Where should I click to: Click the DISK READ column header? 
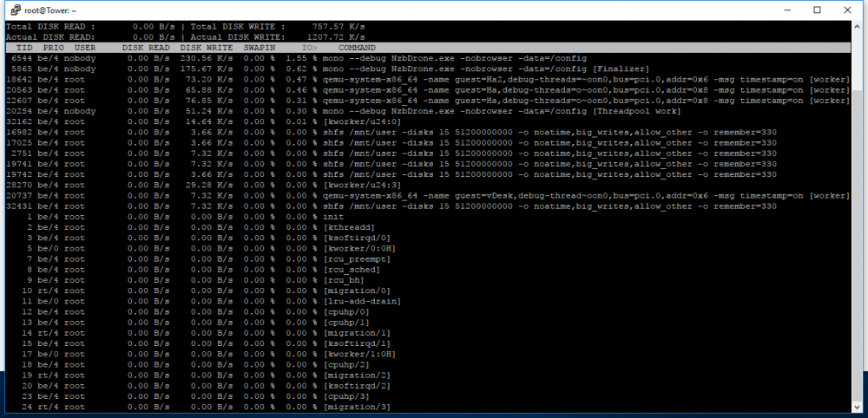146,48
